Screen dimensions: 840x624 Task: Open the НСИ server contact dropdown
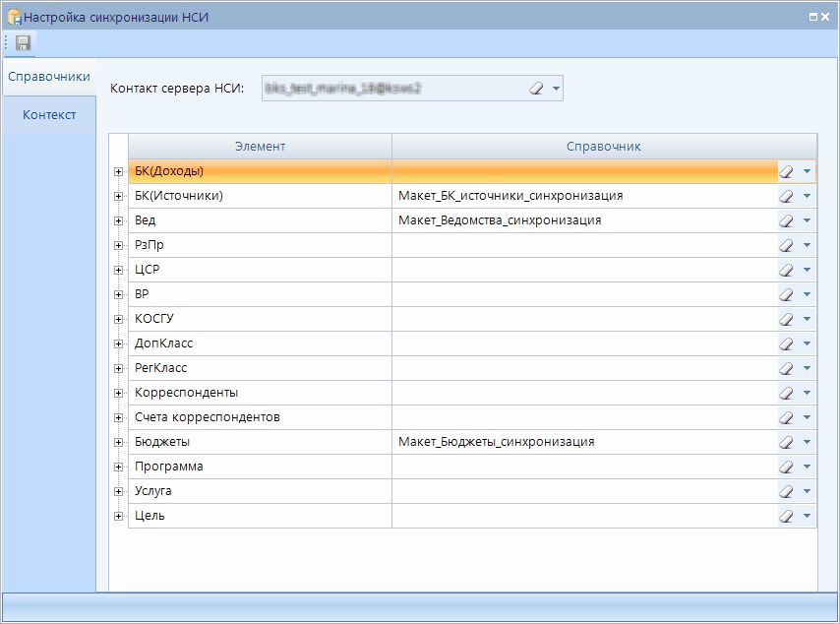coord(557,89)
